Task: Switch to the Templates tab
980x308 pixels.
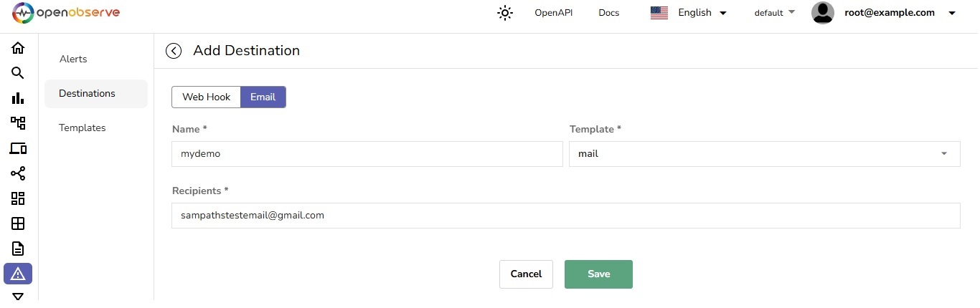Action: pos(83,128)
